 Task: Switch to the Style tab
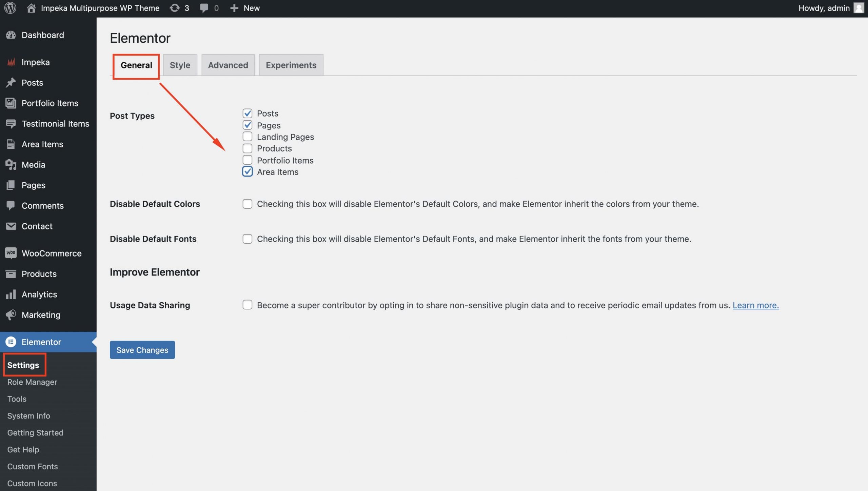coord(180,65)
